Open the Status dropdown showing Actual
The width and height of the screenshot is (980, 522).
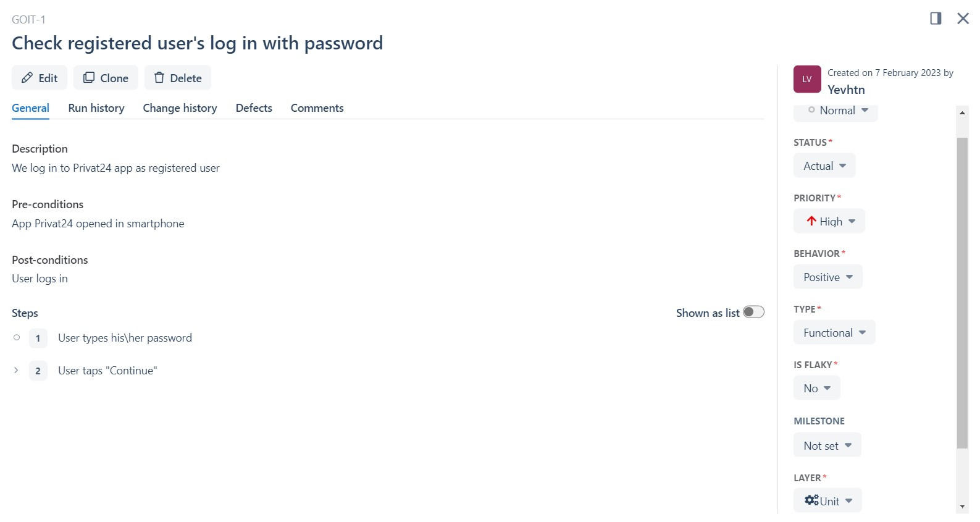pos(824,166)
